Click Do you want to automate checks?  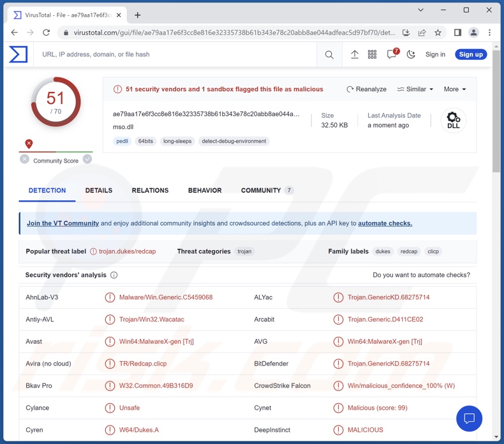point(421,275)
